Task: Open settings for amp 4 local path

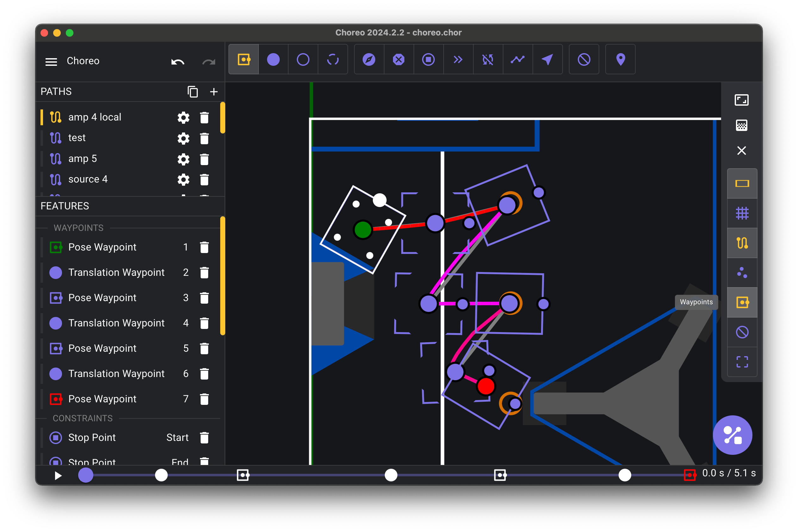Action: point(184,117)
